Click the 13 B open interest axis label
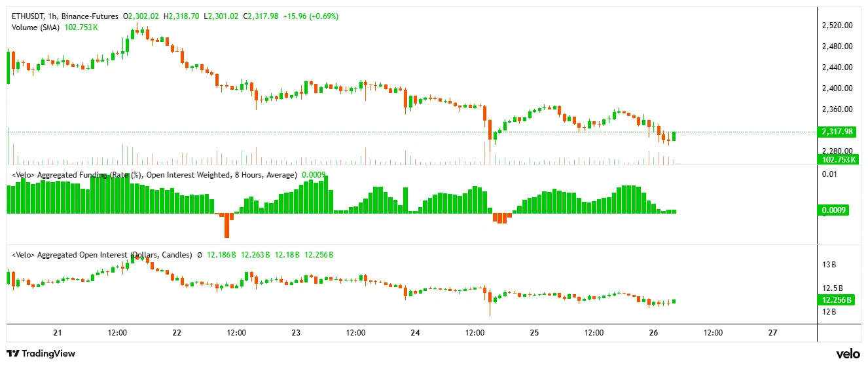868x365 pixels. pyautogui.click(x=829, y=265)
